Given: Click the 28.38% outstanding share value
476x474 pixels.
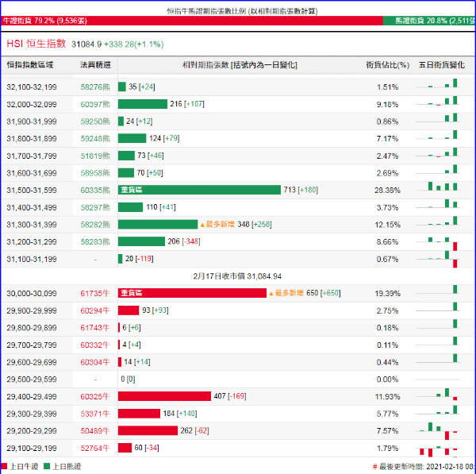Looking at the screenshot, I should [387, 191].
